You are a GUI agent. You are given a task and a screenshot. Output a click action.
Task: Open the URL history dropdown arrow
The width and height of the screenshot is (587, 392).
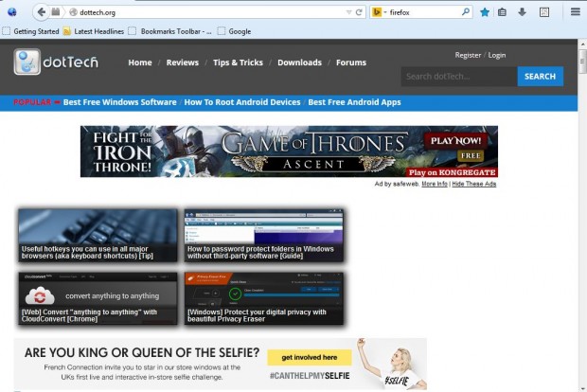[348, 12]
